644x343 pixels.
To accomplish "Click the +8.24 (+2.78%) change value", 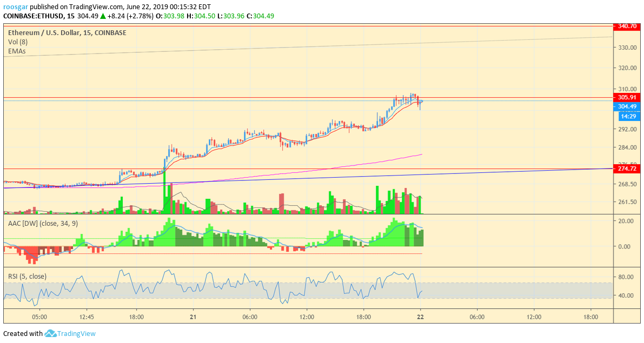I will 131,16.
